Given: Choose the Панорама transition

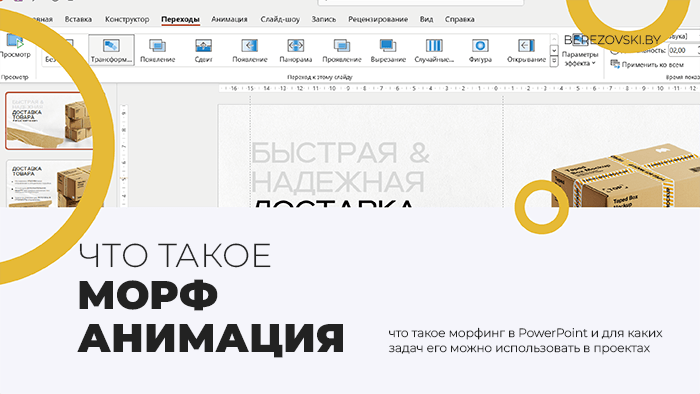Looking at the screenshot, I should click(296, 50).
